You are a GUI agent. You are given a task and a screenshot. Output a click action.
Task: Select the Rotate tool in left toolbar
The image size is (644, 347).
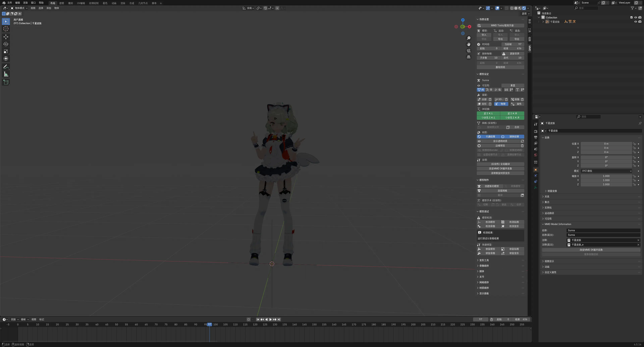pos(6,44)
